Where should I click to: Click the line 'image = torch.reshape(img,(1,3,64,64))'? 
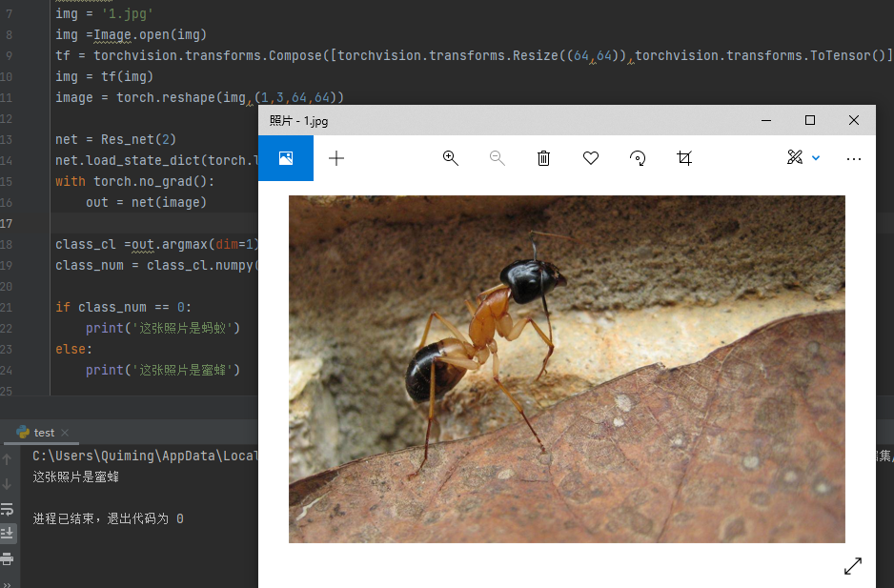199,97
